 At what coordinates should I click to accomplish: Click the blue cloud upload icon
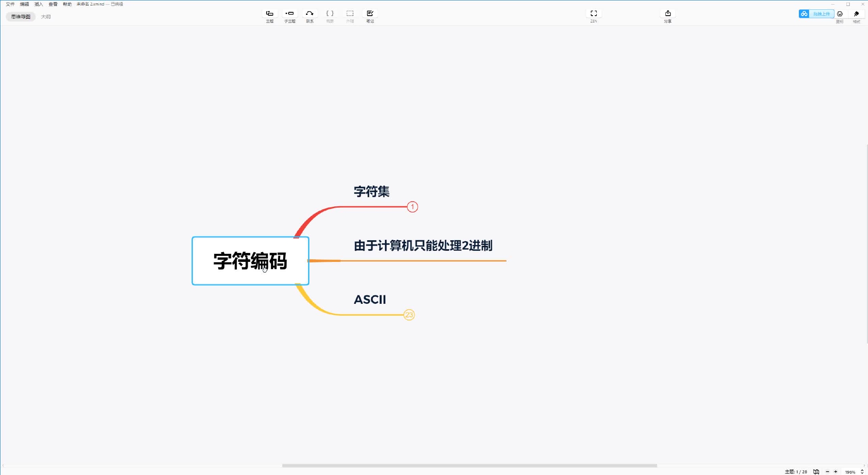tap(804, 14)
